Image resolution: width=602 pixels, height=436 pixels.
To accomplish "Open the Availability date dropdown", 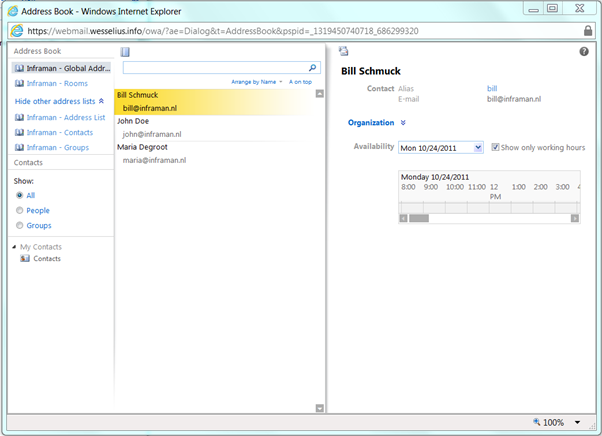I will click(x=477, y=148).
